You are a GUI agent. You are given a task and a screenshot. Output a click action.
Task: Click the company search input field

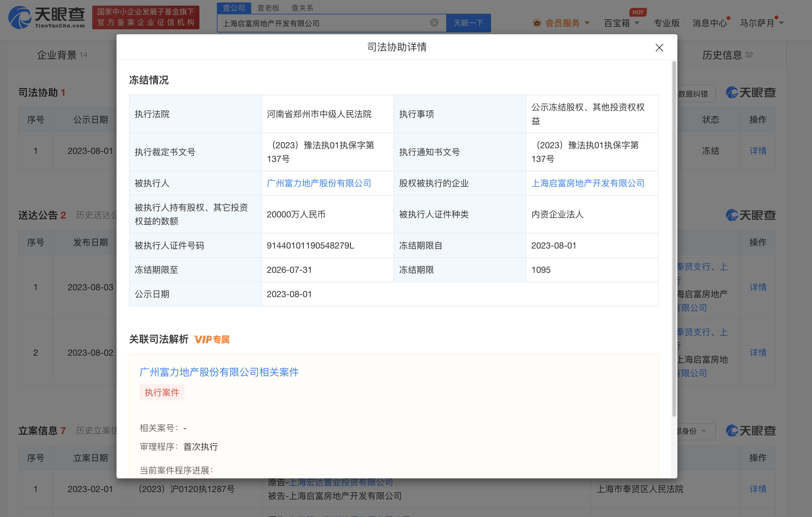click(324, 23)
